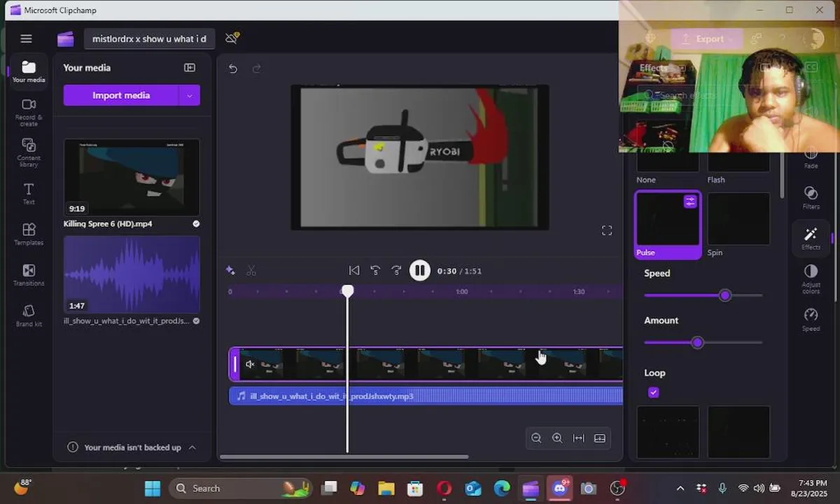
Task: Click the Pulse effect settings icon
Action: coord(690,202)
